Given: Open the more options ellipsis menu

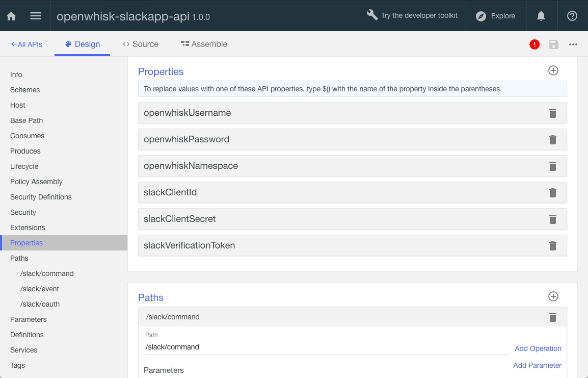Looking at the screenshot, I should pyautogui.click(x=573, y=44).
